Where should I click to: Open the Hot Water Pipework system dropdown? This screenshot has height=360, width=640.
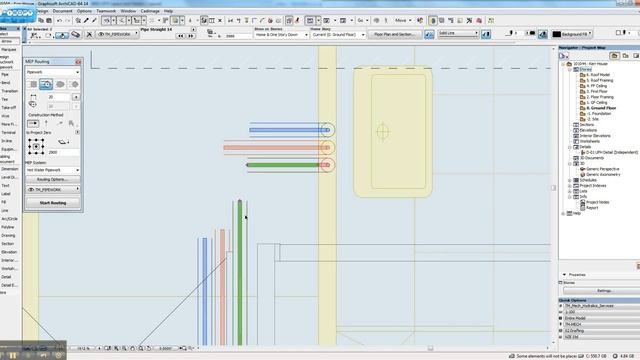(53, 170)
